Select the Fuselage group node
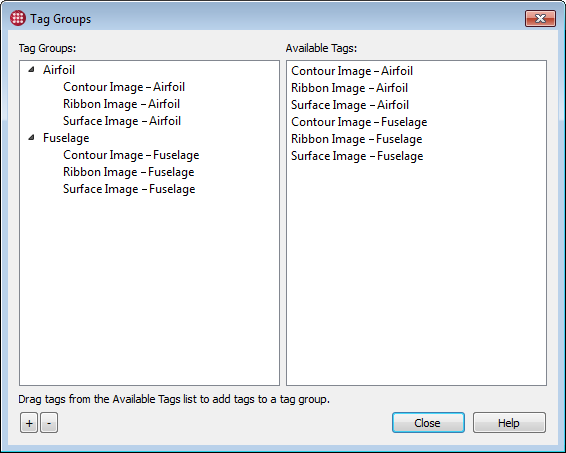566x453 pixels. [66, 138]
